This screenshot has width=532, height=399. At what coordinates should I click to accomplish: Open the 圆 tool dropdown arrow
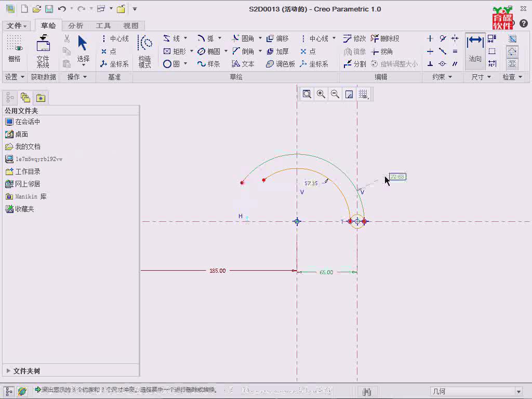coord(185,63)
